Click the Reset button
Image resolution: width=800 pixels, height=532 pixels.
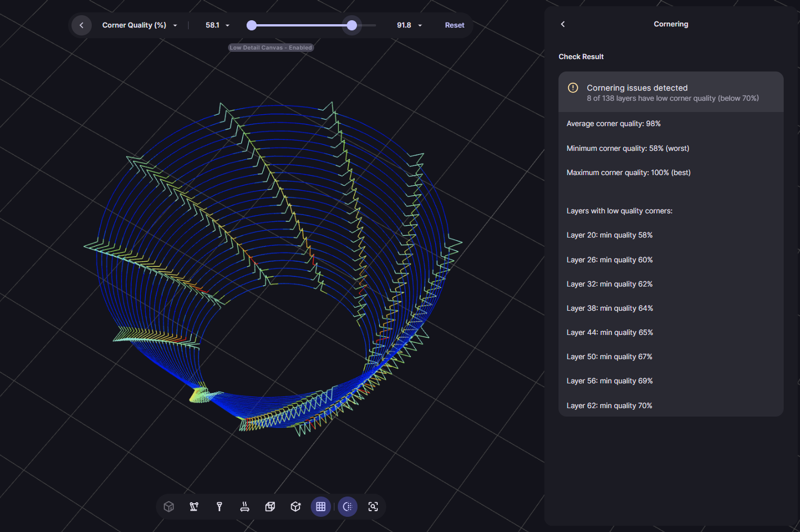point(454,25)
